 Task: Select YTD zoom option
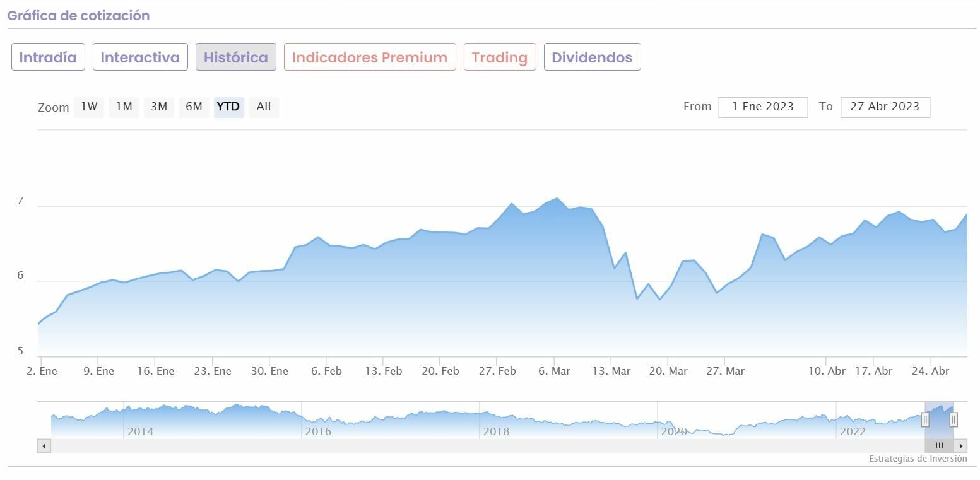(x=228, y=107)
